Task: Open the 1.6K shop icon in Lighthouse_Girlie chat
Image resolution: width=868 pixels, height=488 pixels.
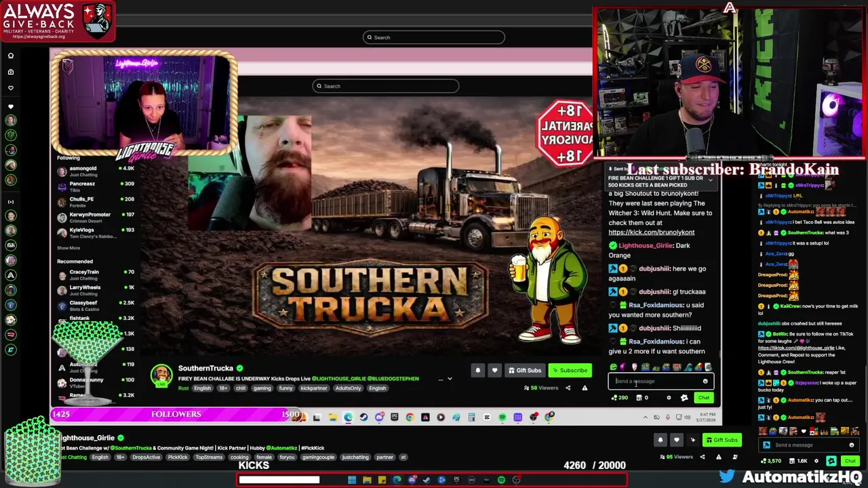Action: pyautogui.click(x=800, y=461)
